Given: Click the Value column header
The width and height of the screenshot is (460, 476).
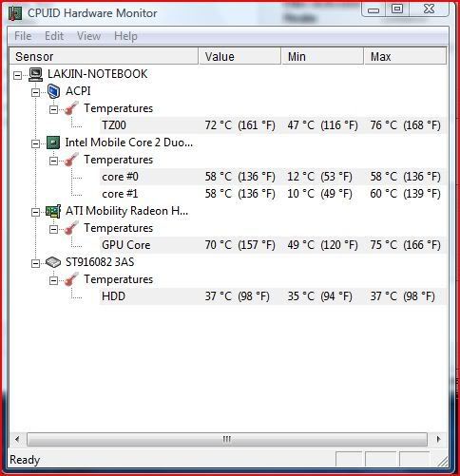Looking at the screenshot, I should pyautogui.click(x=240, y=56).
